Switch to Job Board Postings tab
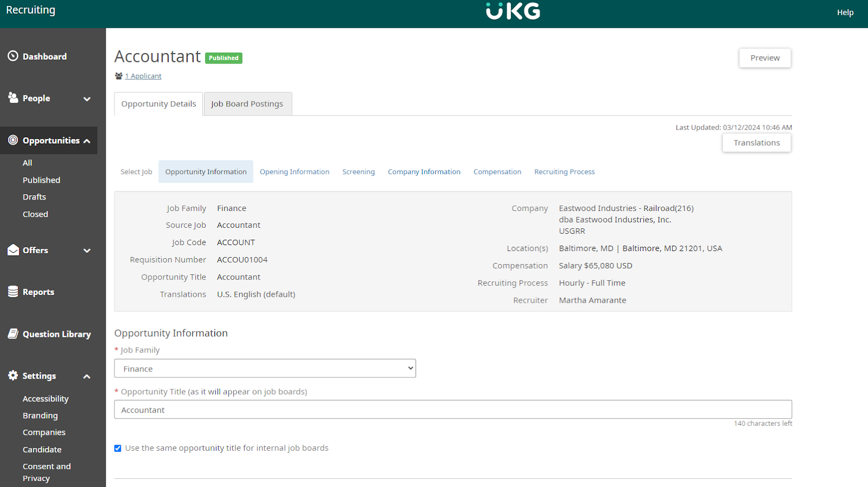The height and width of the screenshot is (487, 868). [247, 104]
